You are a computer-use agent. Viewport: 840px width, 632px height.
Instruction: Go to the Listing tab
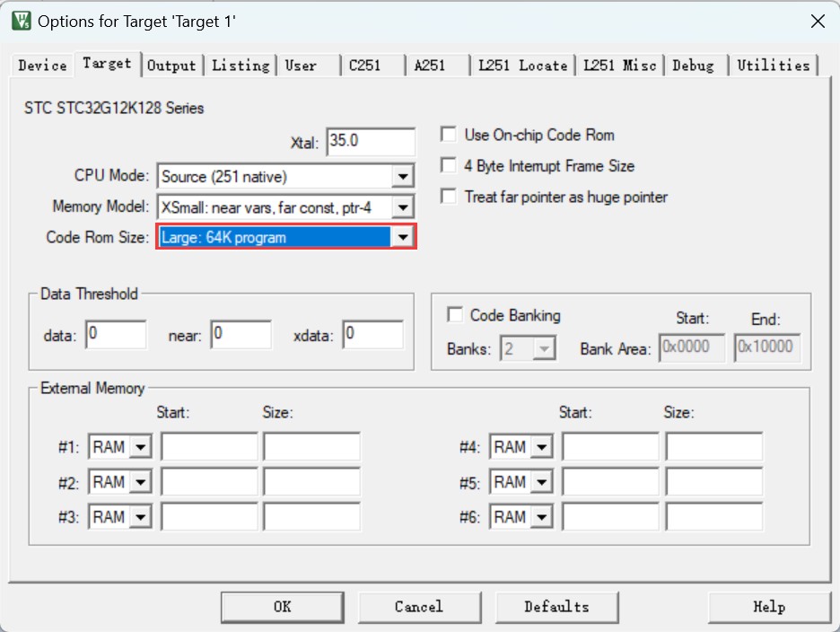click(x=241, y=66)
